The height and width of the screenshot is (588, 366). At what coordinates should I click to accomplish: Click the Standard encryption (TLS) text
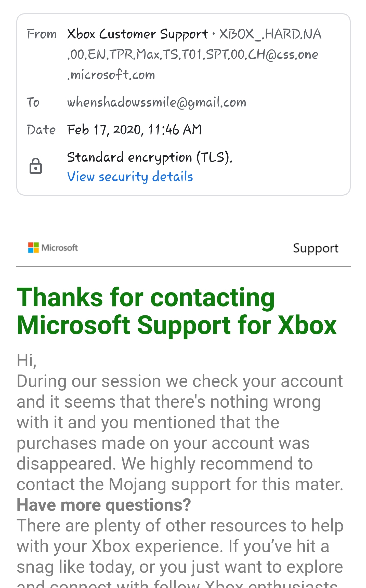tap(150, 157)
